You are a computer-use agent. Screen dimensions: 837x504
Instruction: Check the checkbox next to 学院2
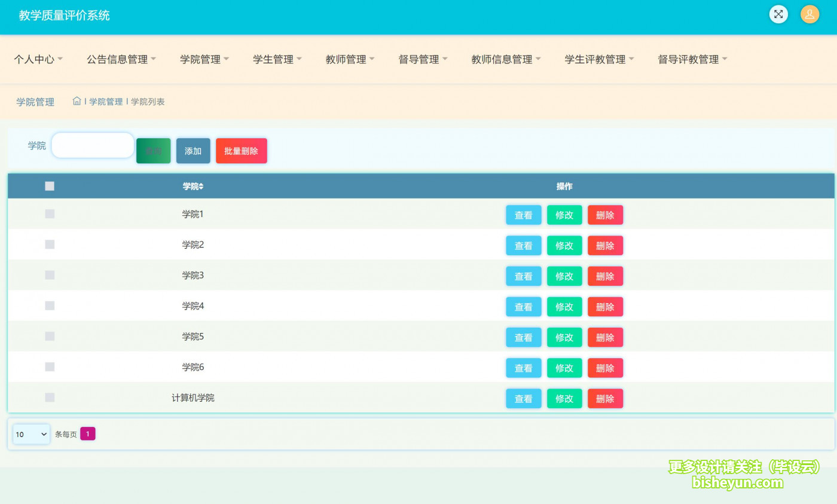click(x=50, y=245)
